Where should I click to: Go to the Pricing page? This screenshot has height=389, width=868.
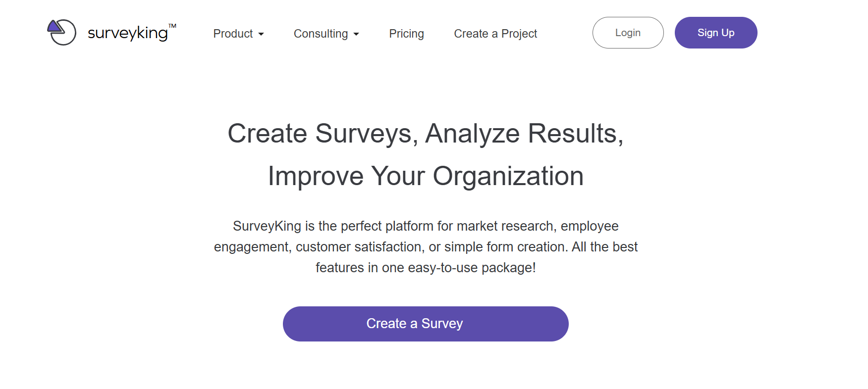[x=406, y=34]
